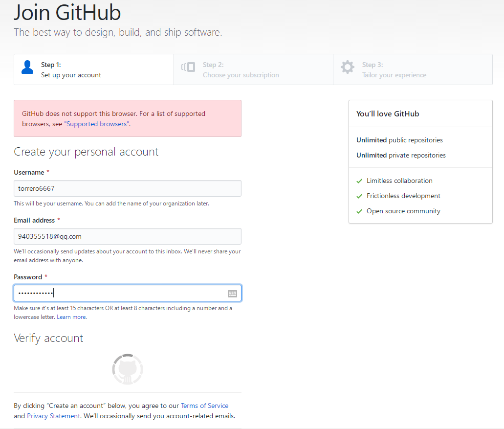Open the Privacy Statement link
Image resolution: width=504 pixels, height=429 pixels.
pyautogui.click(x=53, y=416)
